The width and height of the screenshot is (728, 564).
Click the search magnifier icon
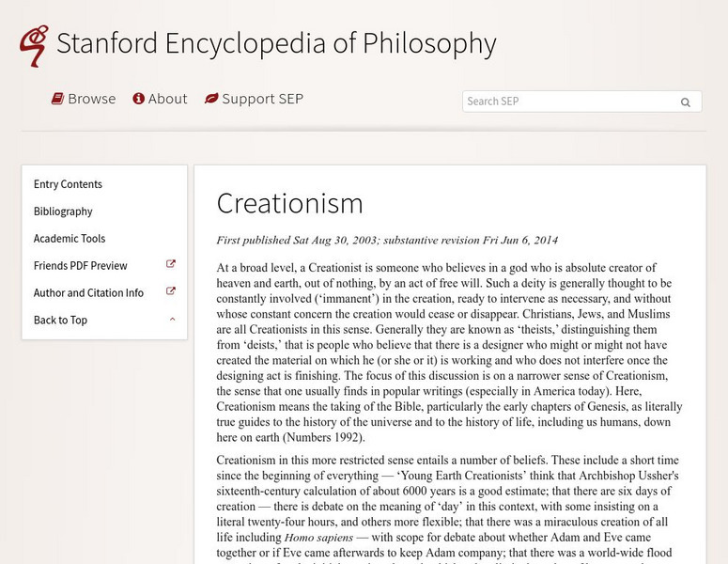click(686, 102)
